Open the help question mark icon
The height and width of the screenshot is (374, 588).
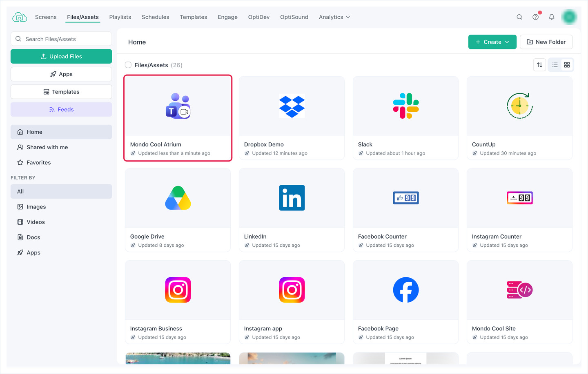(x=536, y=17)
